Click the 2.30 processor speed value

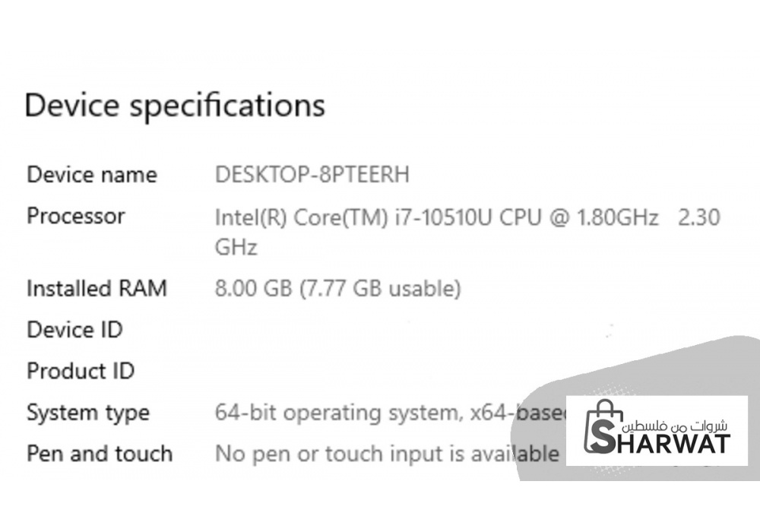pos(698,218)
